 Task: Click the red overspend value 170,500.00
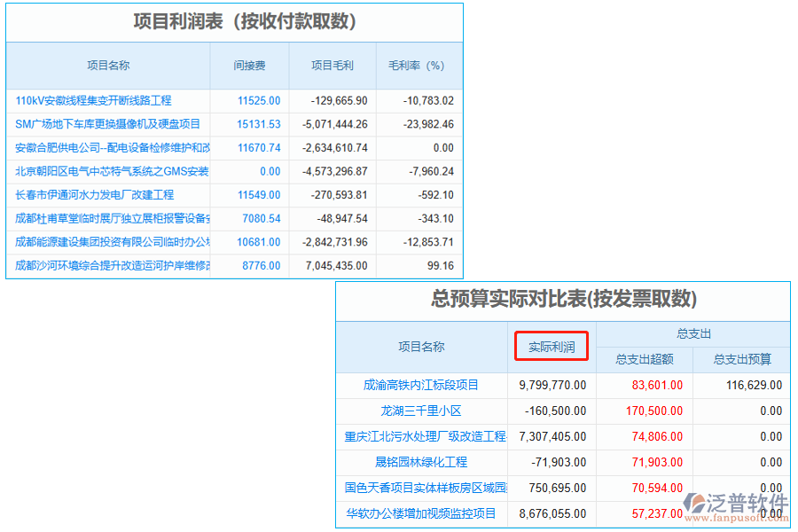coord(654,411)
